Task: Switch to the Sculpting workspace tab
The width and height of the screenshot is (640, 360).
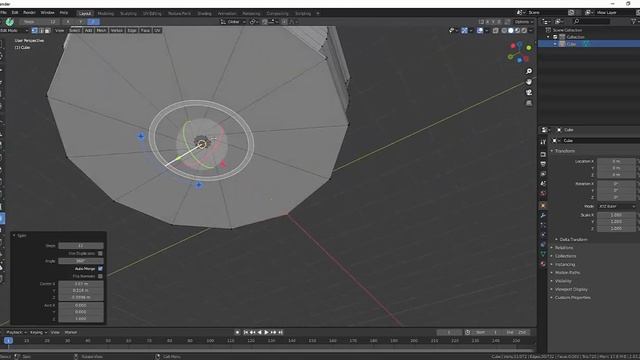Action: 128,13
